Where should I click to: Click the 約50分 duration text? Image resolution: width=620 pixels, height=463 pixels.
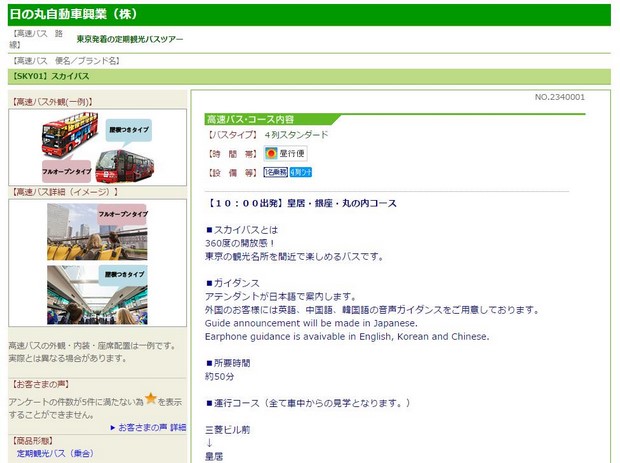pos(219,376)
